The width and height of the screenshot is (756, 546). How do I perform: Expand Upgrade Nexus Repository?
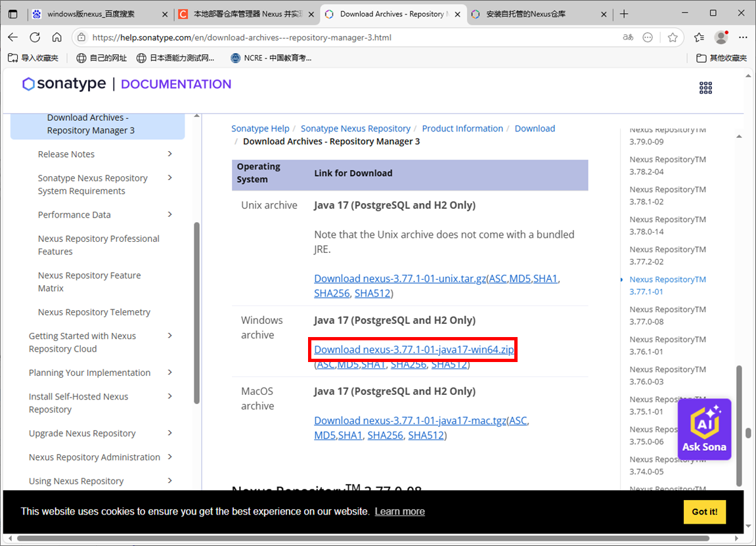(x=169, y=433)
